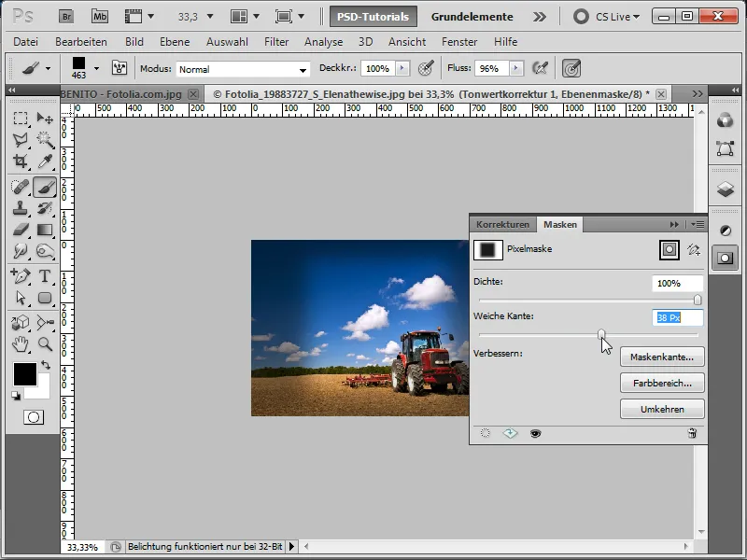Select the Move tool

click(45, 119)
